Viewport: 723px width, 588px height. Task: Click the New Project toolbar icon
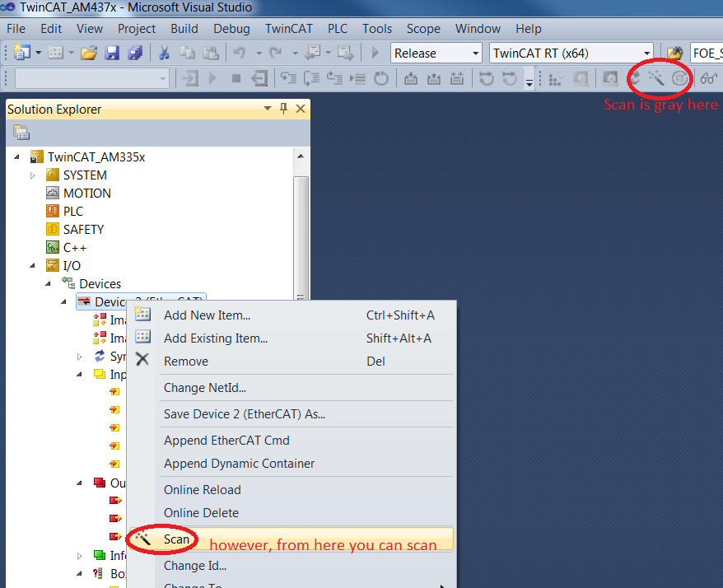coord(21,53)
